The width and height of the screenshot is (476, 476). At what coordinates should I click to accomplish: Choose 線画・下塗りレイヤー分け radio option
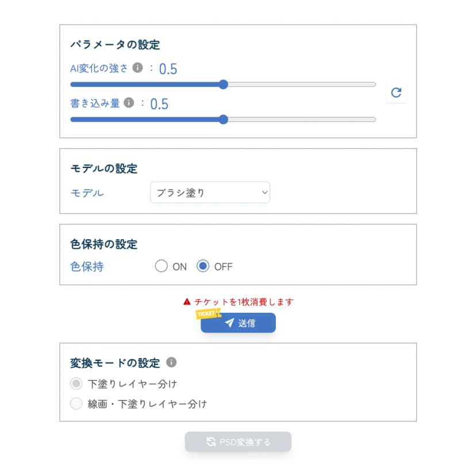[x=76, y=404]
